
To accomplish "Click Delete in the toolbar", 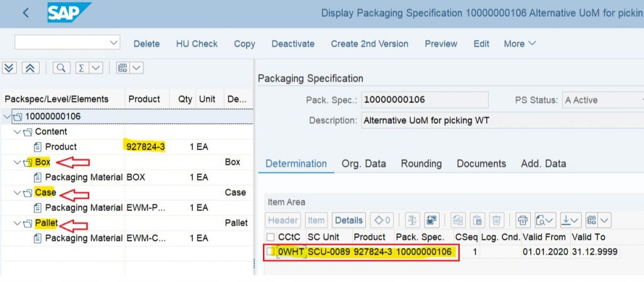I will [x=147, y=44].
